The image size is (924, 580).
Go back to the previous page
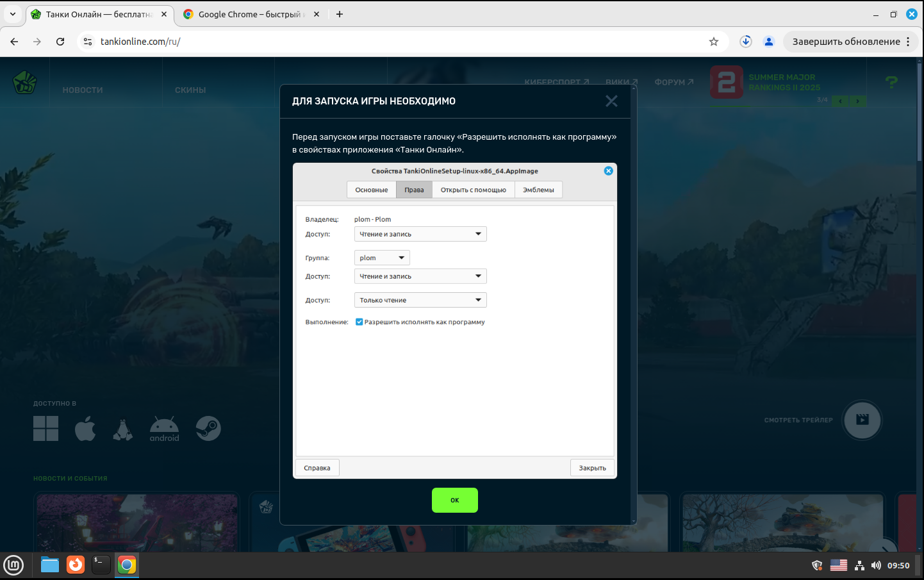click(14, 42)
